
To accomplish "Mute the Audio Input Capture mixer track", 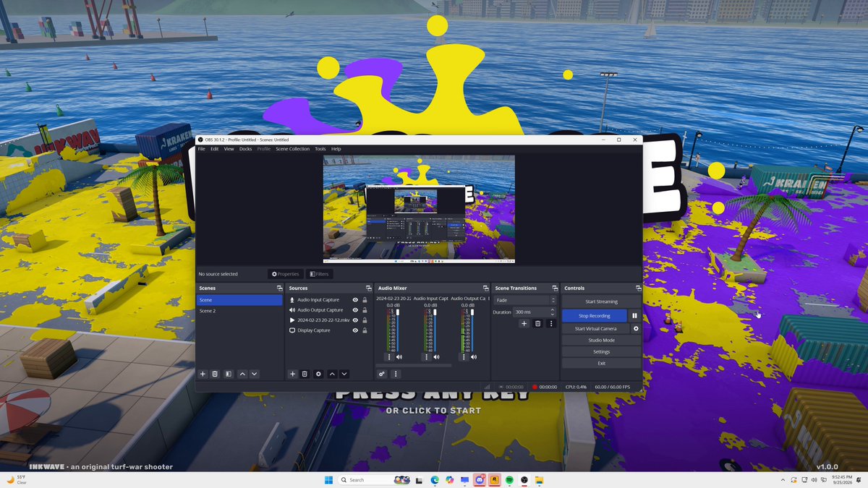I will [436, 356].
